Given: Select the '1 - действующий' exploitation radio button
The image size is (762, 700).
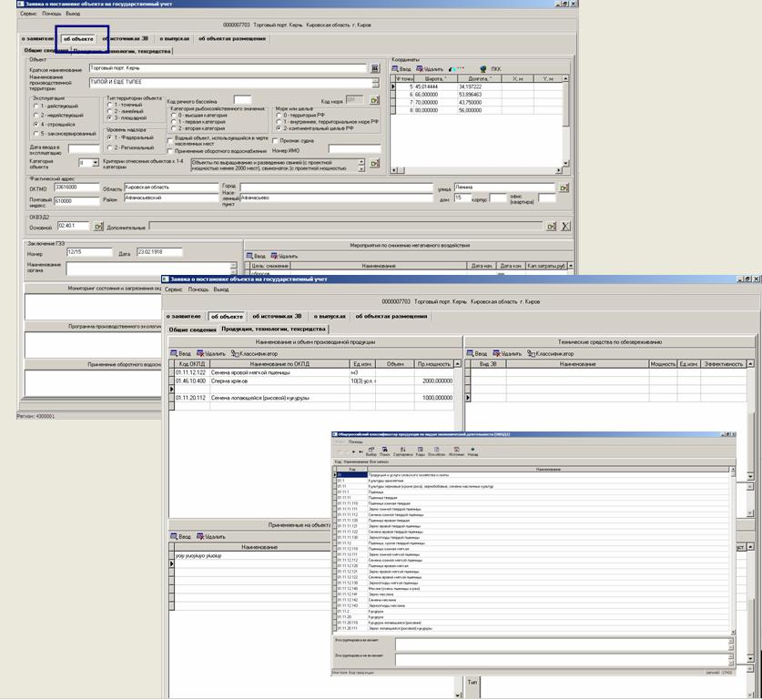Looking at the screenshot, I should pyautogui.click(x=35, y=107).
